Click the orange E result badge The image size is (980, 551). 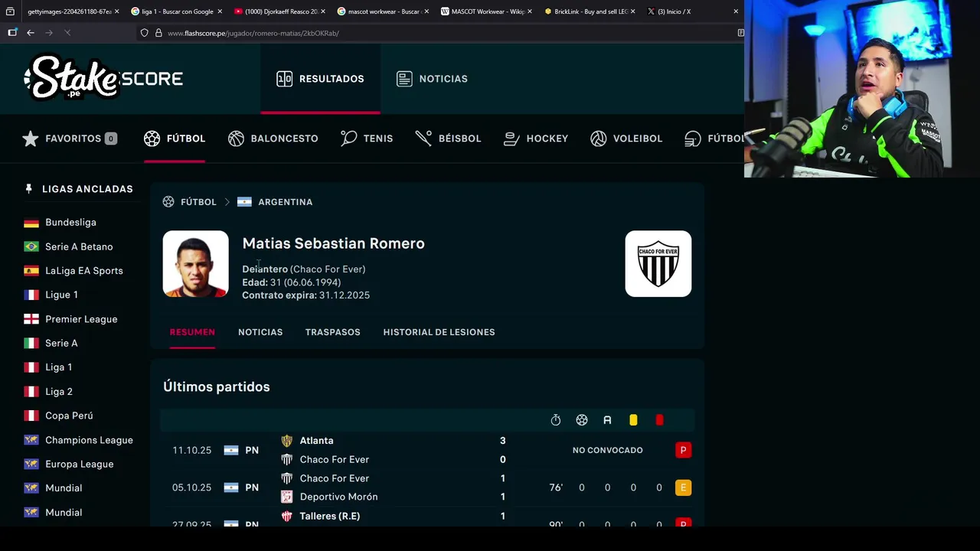(683, 487)
